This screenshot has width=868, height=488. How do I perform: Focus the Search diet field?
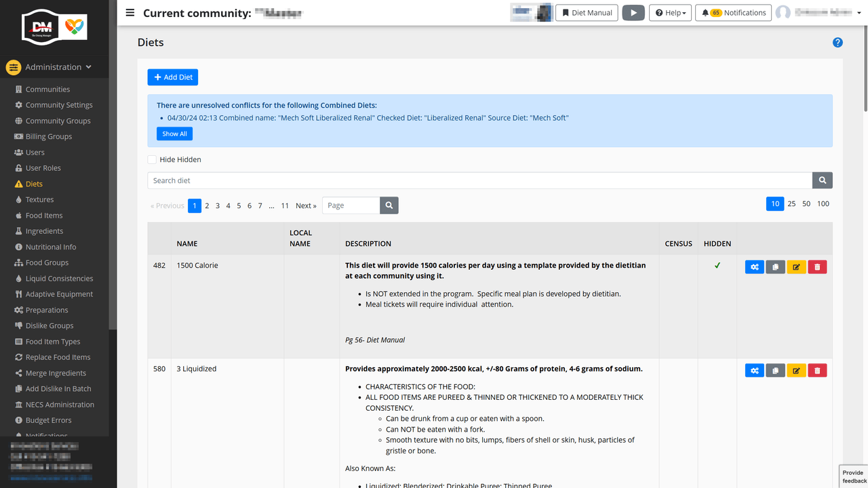pyautogui.click(x=480, y=180)
